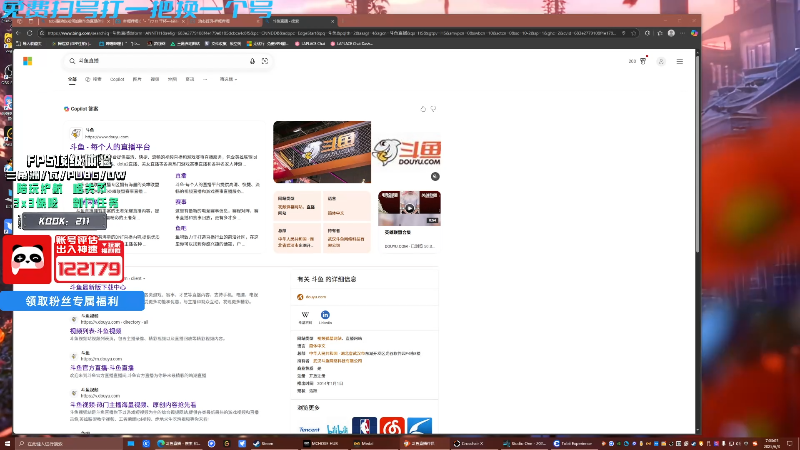Click blue 领取粉丝专属福利 banner
Screen dimensions: 800x450
(x=72, y=301)
